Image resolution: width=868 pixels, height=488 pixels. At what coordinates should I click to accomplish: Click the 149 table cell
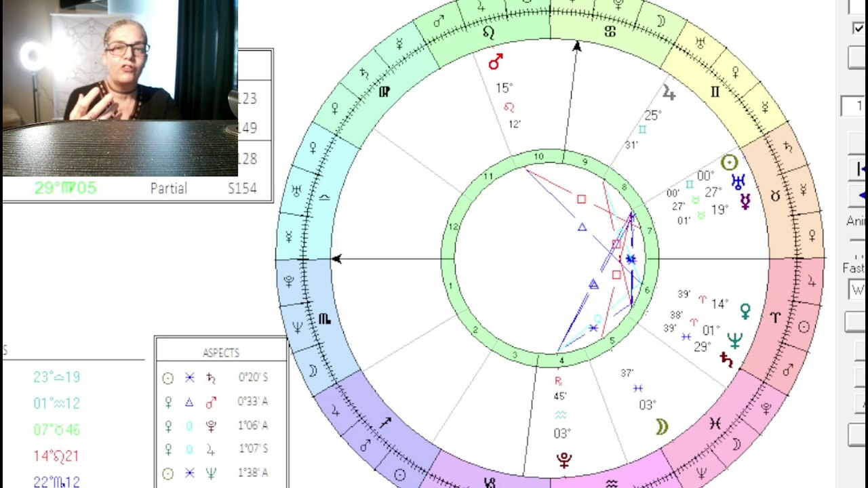click(248, 128)
